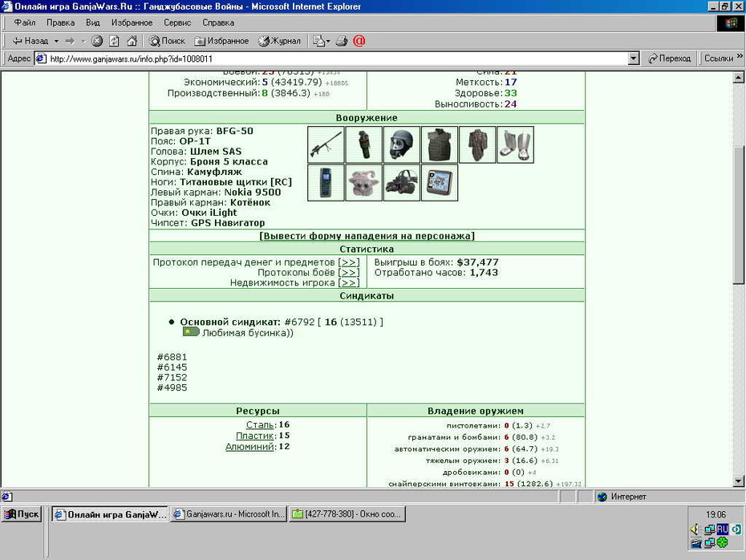Select the OP-1T grenade item icon

364,144
